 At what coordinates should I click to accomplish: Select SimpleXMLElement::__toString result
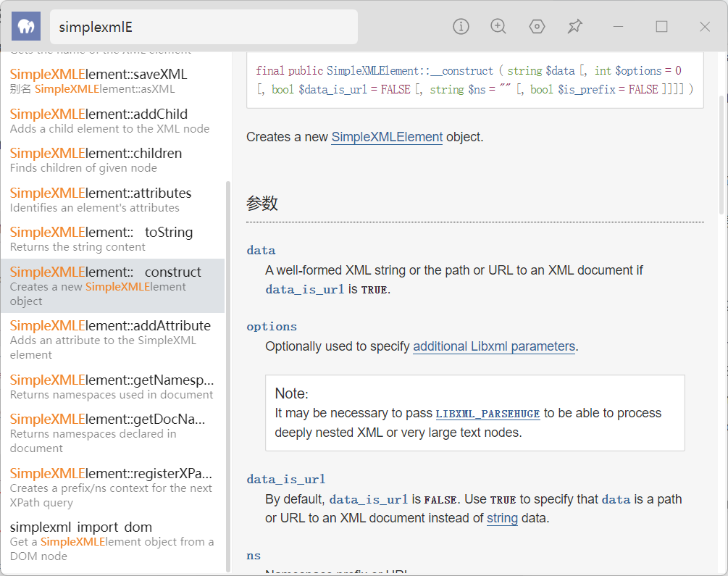click(x=112, y=239)
